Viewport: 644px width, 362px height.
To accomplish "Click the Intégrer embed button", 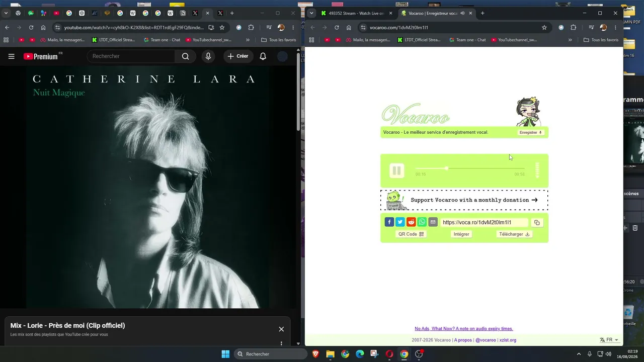I will click(x=461, y=234).
